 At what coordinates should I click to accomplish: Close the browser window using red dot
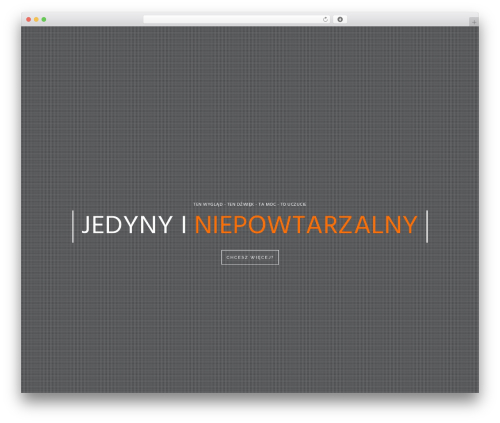point(29,19)
